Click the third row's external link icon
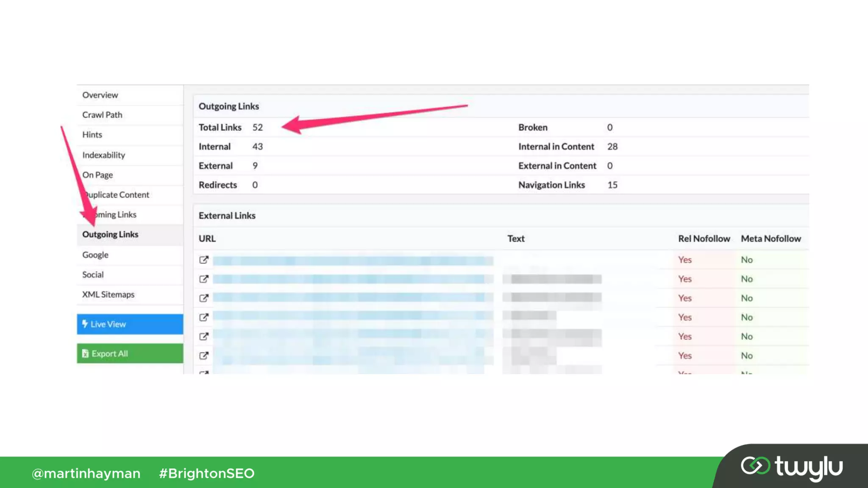Screen dimensions: 868x488 [x=204, y=298]
